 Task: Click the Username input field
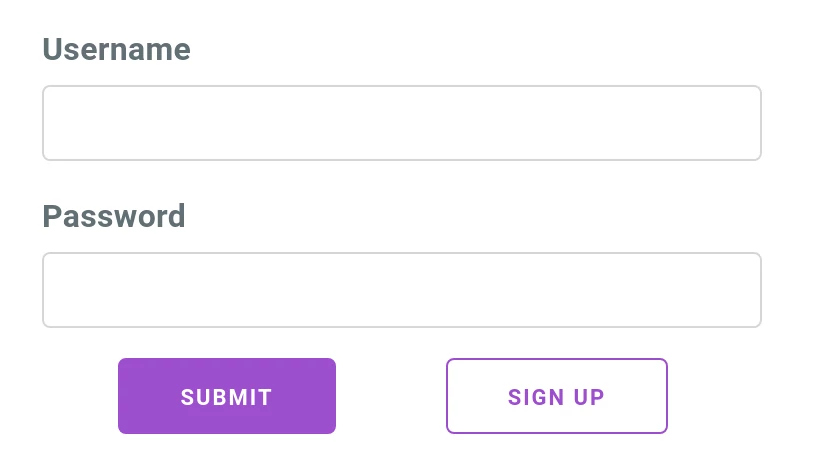click(x=402, y=123)
